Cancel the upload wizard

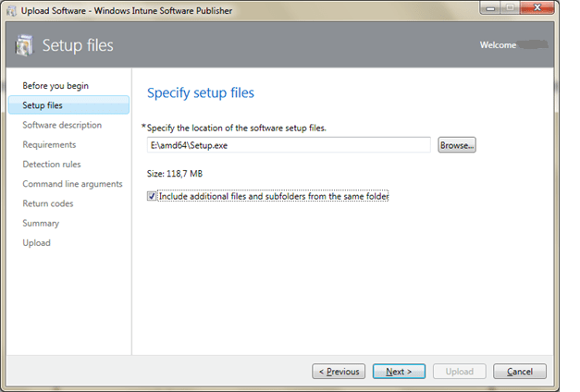click(x=519, y=372)
